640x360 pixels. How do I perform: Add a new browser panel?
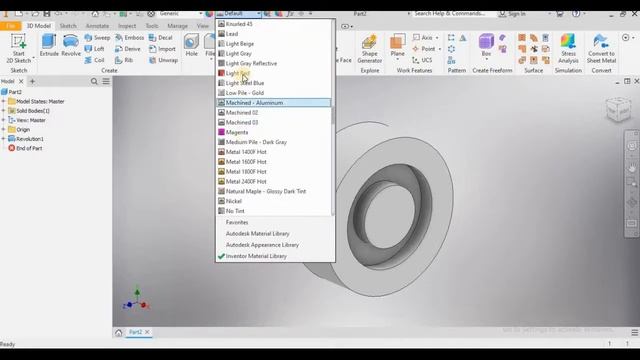tap(32, 81)
